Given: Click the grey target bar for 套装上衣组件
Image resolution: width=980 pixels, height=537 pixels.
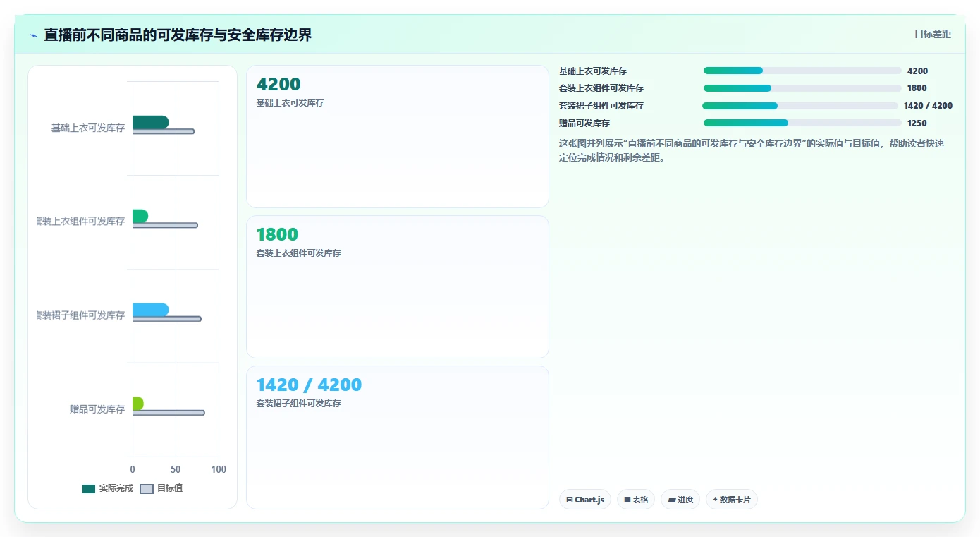Looking at the screenshot, I should 165,225.
